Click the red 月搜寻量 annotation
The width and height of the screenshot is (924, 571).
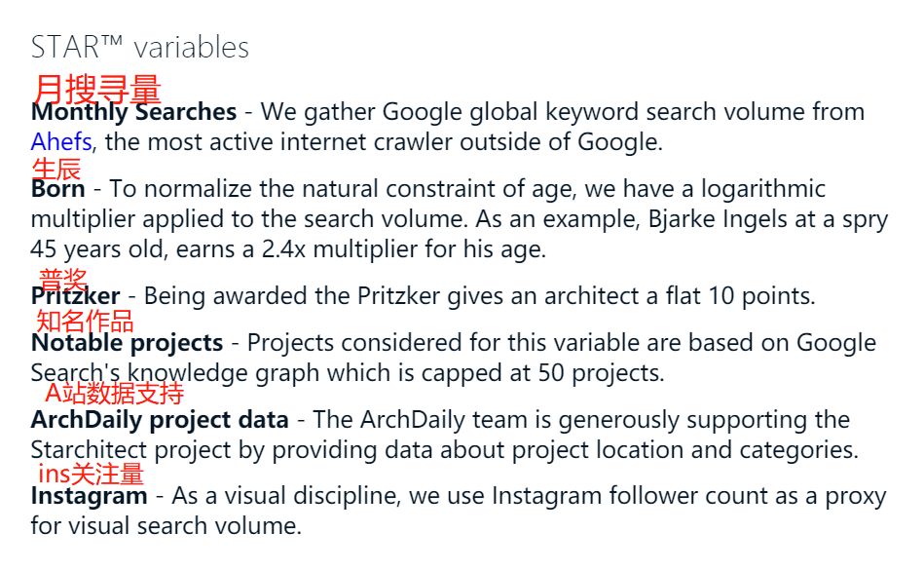point(96,89)
